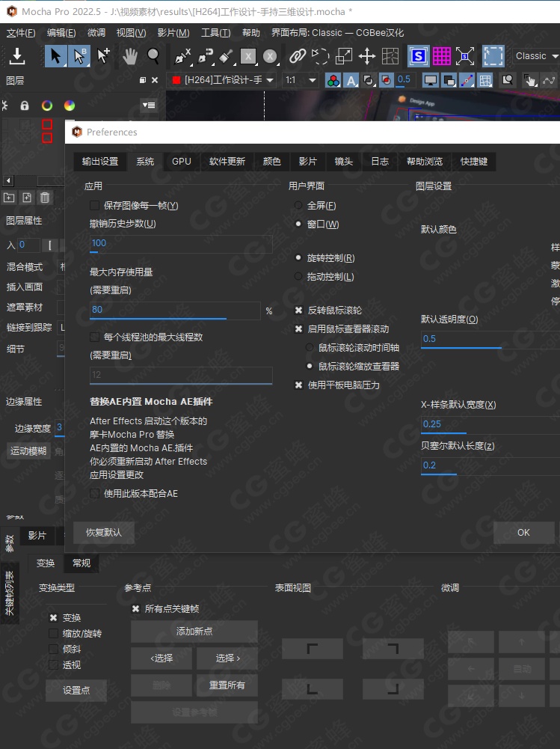560x749 pixels.
Task: Click the 添加新点 button
Action: click(x=194, y=632)
